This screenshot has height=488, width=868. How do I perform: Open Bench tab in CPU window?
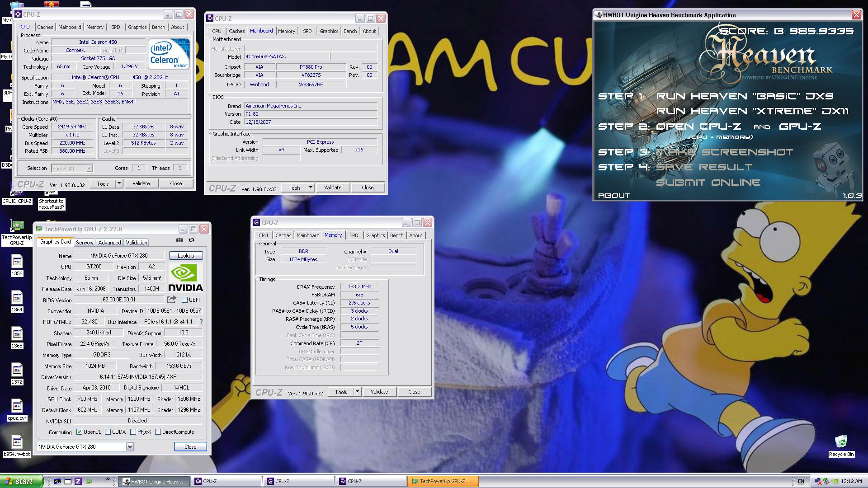[x=159, y=27]
